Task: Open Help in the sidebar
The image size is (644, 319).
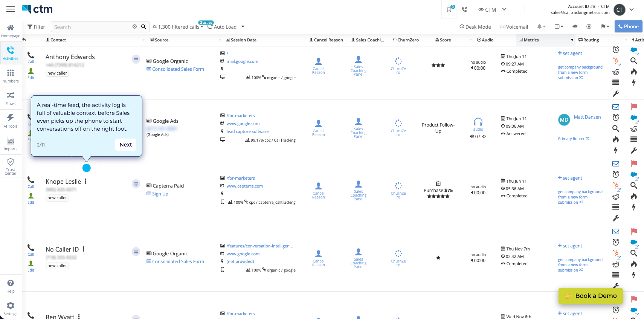Action: click(x=11, y=286)
